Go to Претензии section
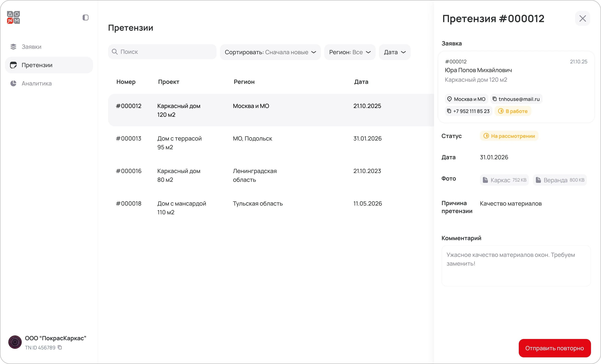Image resolution: width=601 pixels, height=364 pixels. (49, 65)
